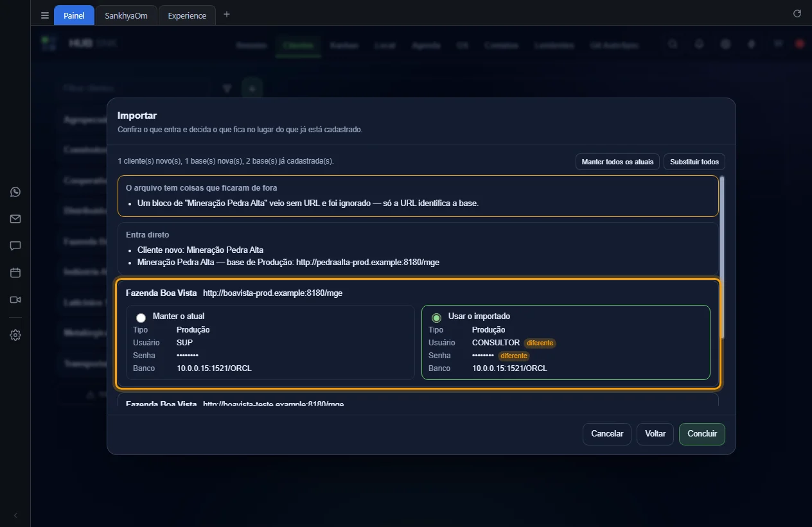Image resolution: width=812 pixels, height=527 pixels.
Task: Click the warning about the ignored block without URL
Action: coord(308,203)
